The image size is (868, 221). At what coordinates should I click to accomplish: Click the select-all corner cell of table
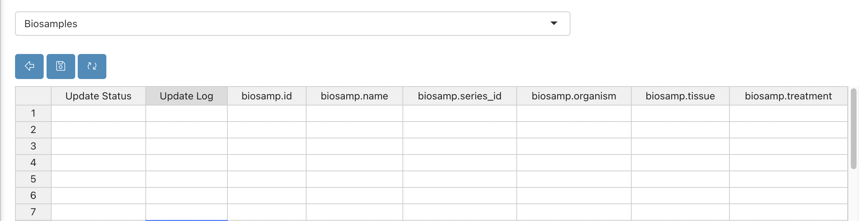[x=33, y=96]
